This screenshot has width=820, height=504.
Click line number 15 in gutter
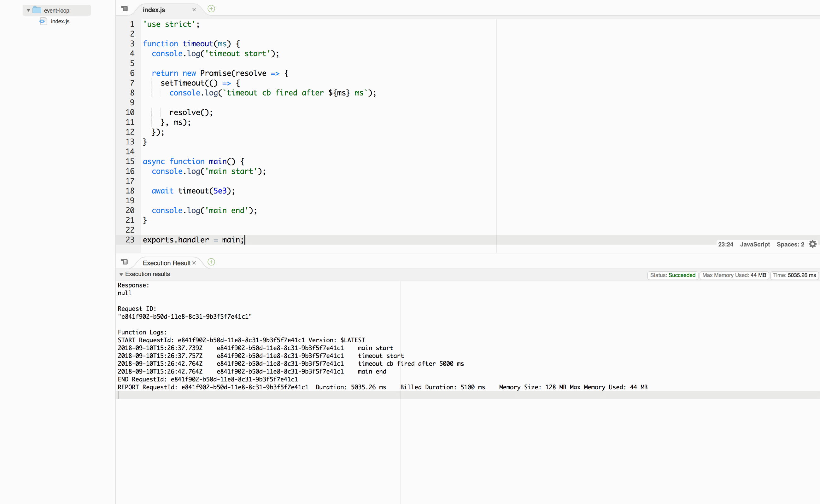click(130, 161)
